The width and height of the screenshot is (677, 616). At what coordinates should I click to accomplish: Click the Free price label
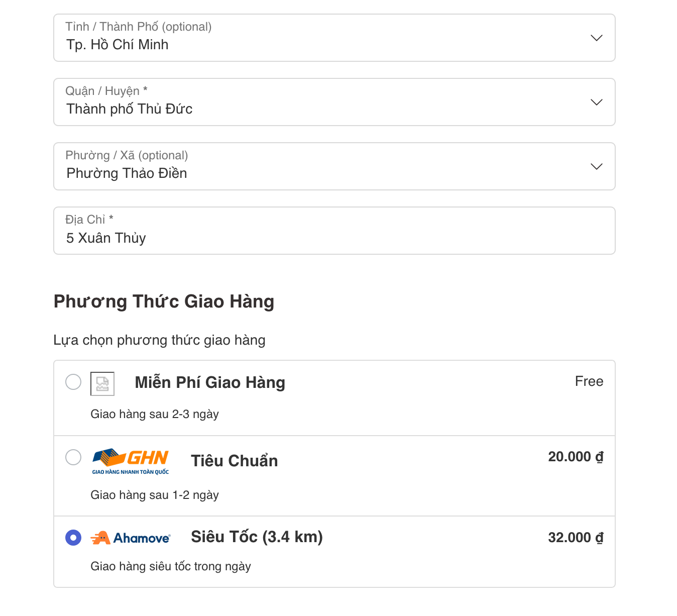click(x=589, y=381)
